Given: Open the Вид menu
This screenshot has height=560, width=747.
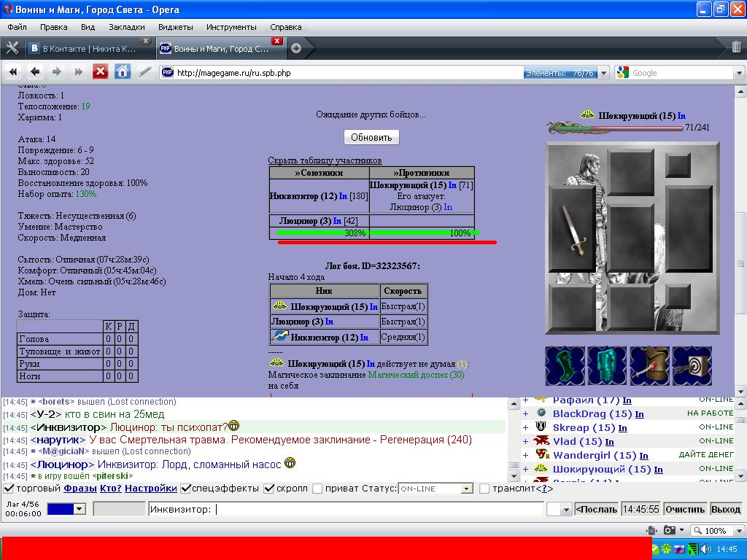Looking at the screenshot, I should click(88, 27).
